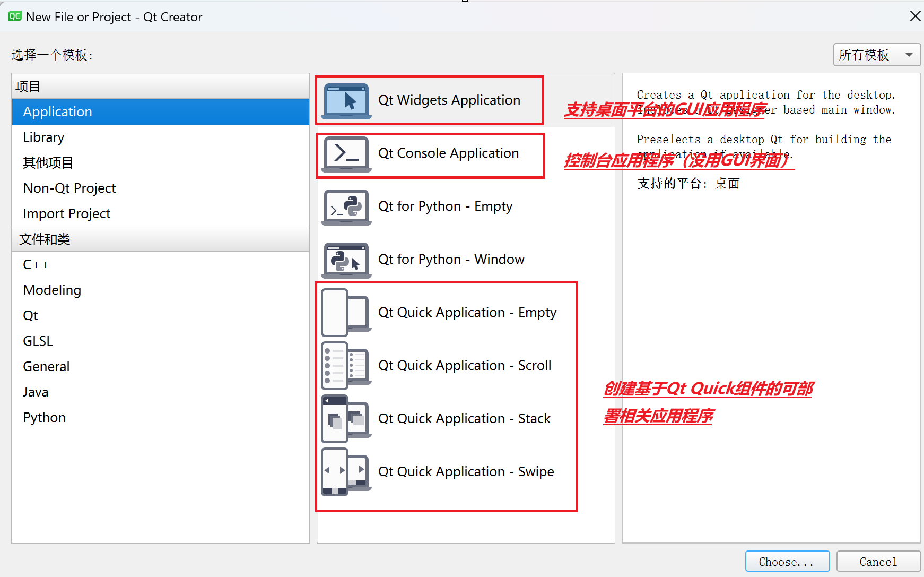Viewport: 924px width, 577px height.
Task: Click the Qt Widgets Application monitor icon
Action: tap(346, 101)
